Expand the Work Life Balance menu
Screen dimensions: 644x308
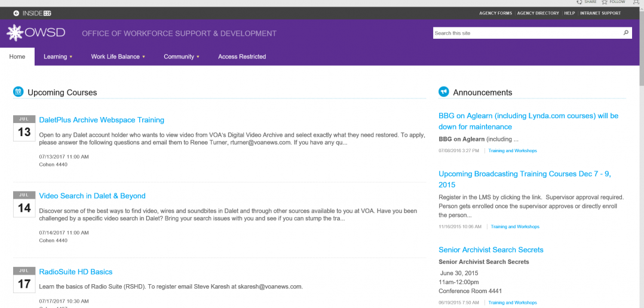[x=118, y=57]
